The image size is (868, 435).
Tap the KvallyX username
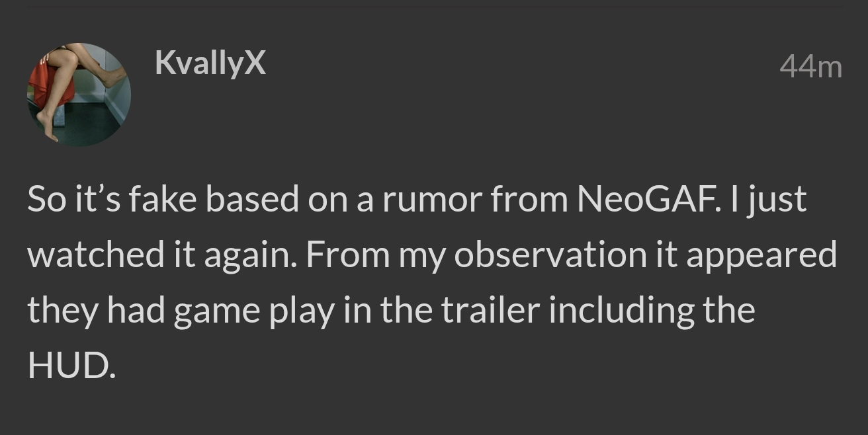pyautogui.click(x=210, y=63)
